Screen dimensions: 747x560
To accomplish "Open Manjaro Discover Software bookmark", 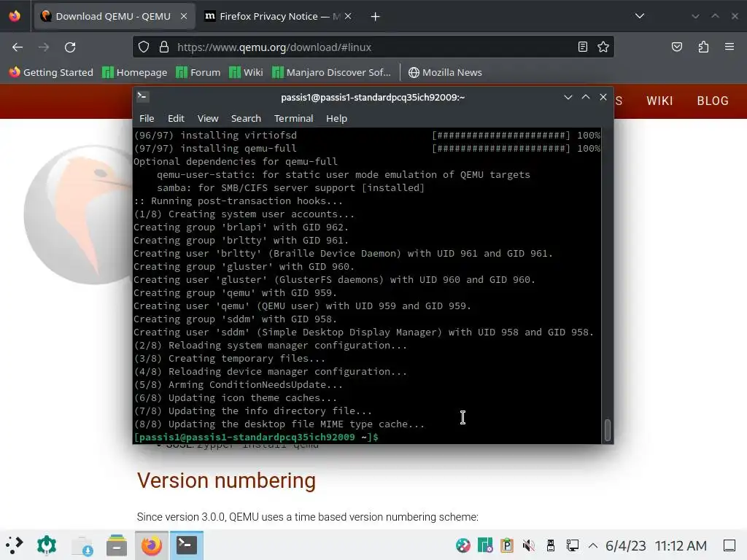I will 332,72.
